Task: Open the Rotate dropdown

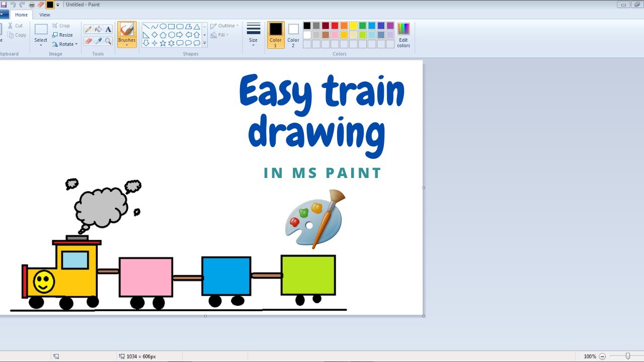Action: click(65, 44)
